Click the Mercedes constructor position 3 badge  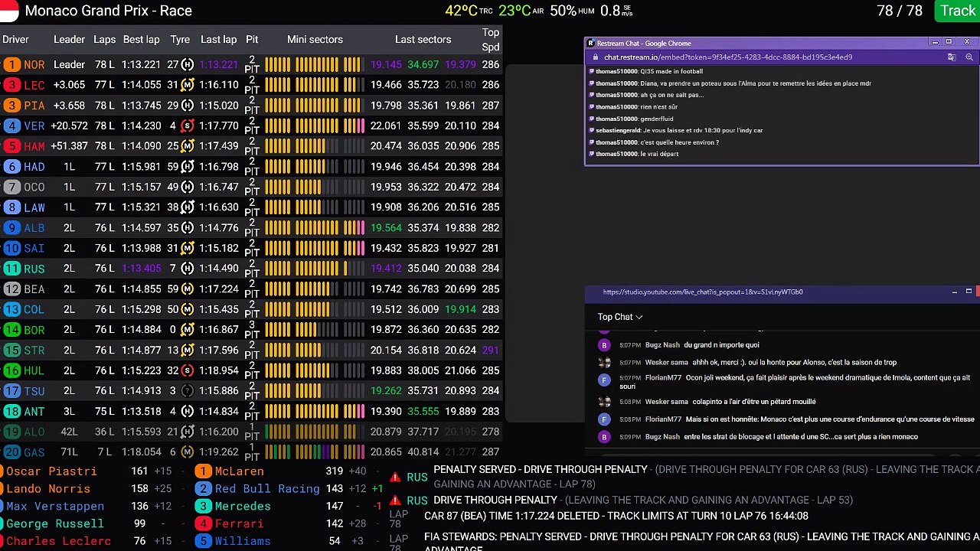(x=203, y=506)
